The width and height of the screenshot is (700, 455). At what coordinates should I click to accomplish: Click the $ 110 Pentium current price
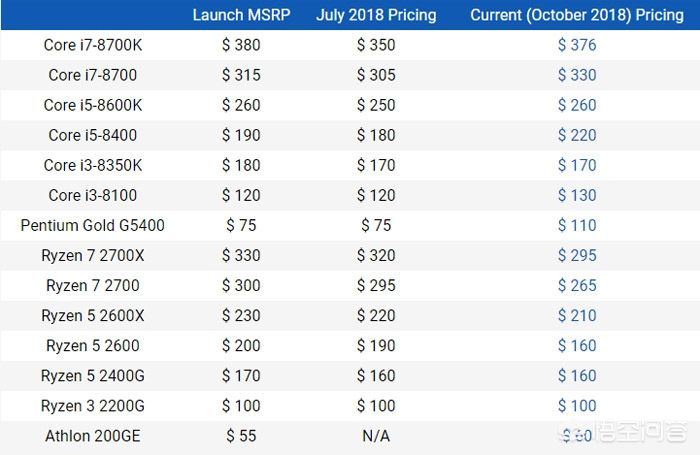(577, 225)
